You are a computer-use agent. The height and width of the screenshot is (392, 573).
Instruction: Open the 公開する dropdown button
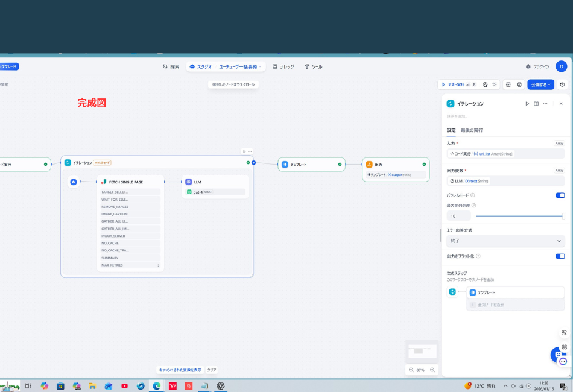(x=540, y=84)
